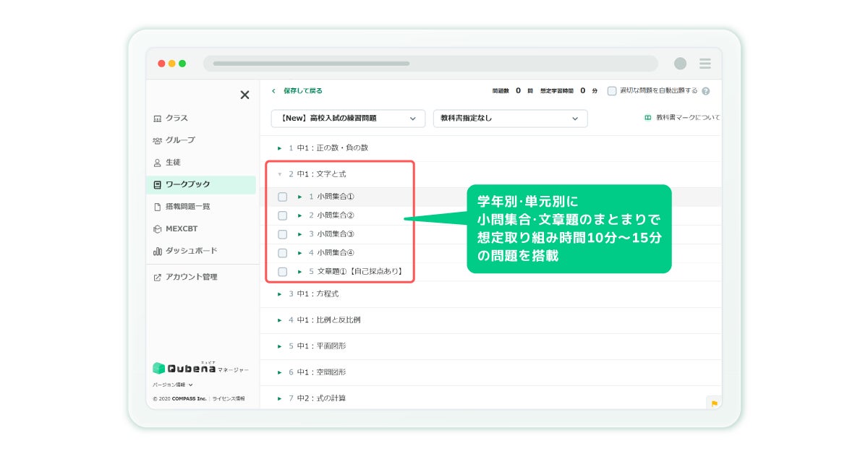The width and height of the screenshot is (868, 454).
Task: Click the 問題数 0 問 counter
Action: click(x=512, y=91)
